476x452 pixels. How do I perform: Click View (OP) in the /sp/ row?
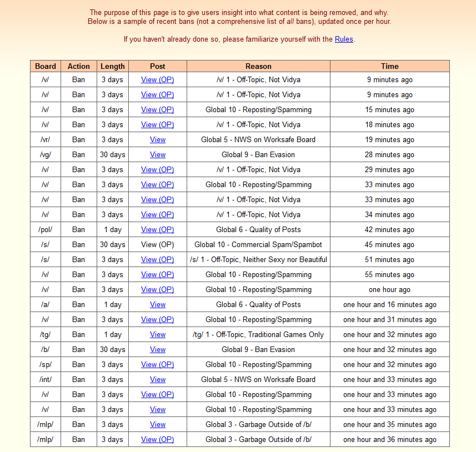click(157, 365)
